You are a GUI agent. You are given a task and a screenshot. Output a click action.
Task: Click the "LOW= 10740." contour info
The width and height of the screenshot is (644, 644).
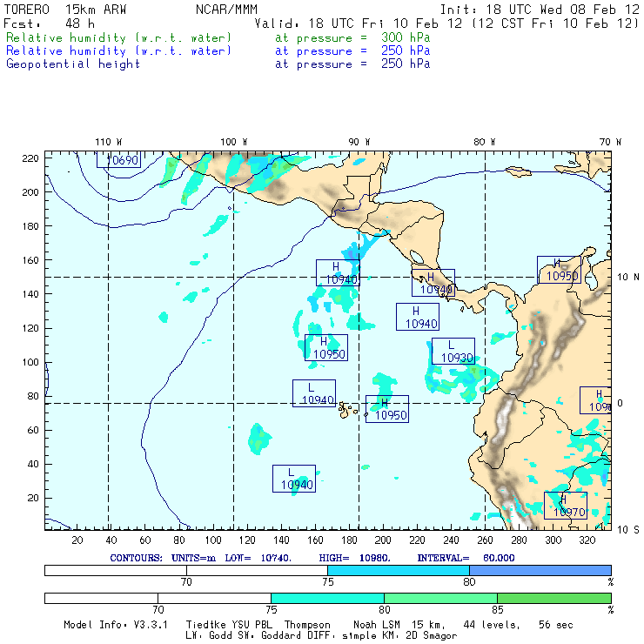(x=258, y=558)
